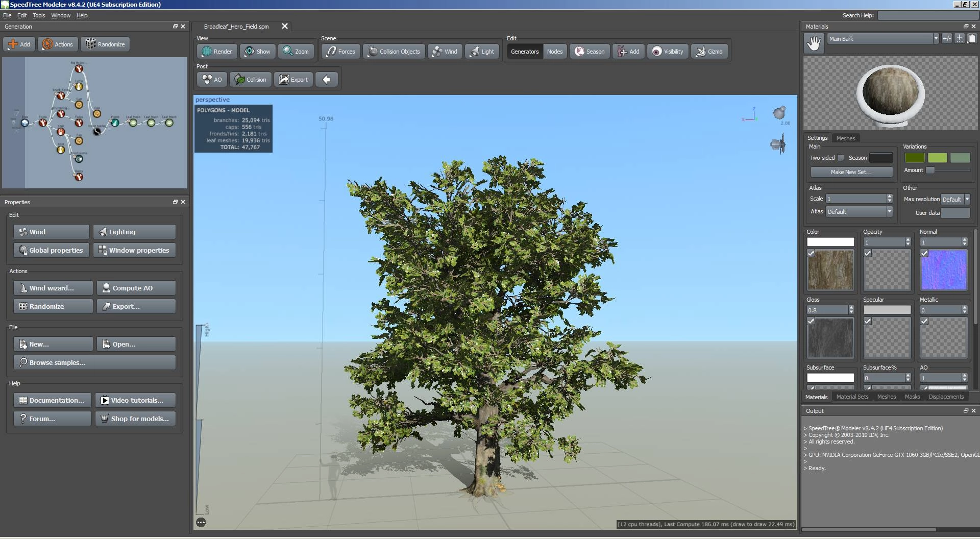Screen dimensions: 980x539
Task: Open the Wind wizard
Action: click(53, 288)
